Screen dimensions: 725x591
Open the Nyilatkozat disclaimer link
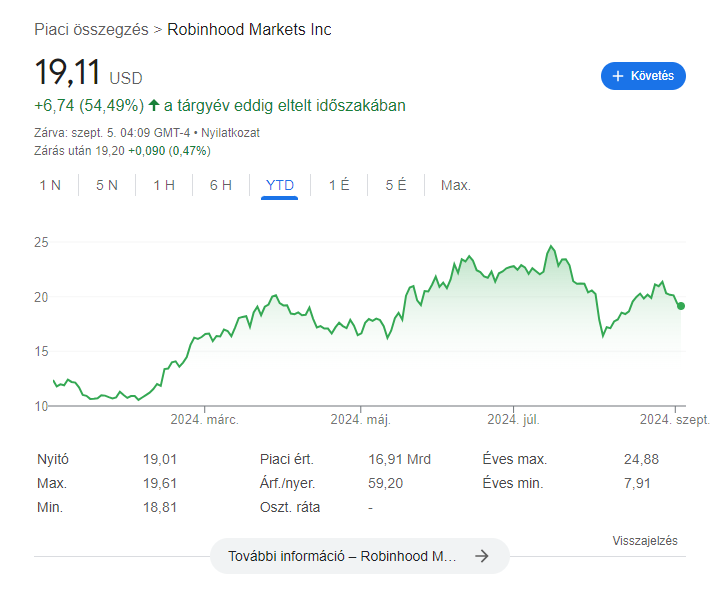(x=230, y=133)
